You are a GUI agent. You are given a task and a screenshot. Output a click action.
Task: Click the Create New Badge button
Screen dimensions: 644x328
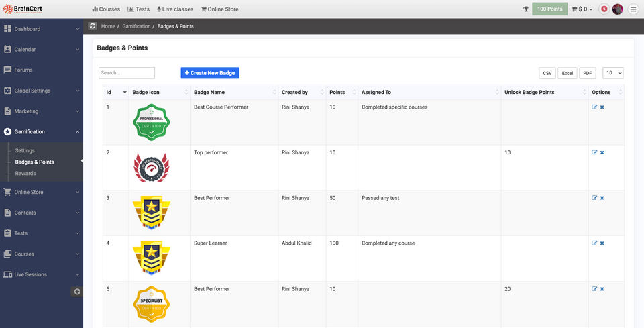click(x=210, y=73)
